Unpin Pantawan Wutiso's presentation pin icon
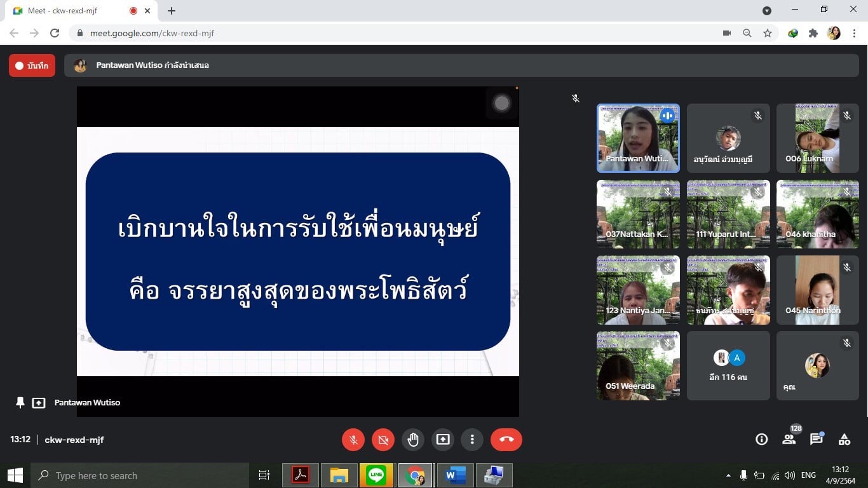The width and height of the screenshot is (868, 488). [20, 403]
